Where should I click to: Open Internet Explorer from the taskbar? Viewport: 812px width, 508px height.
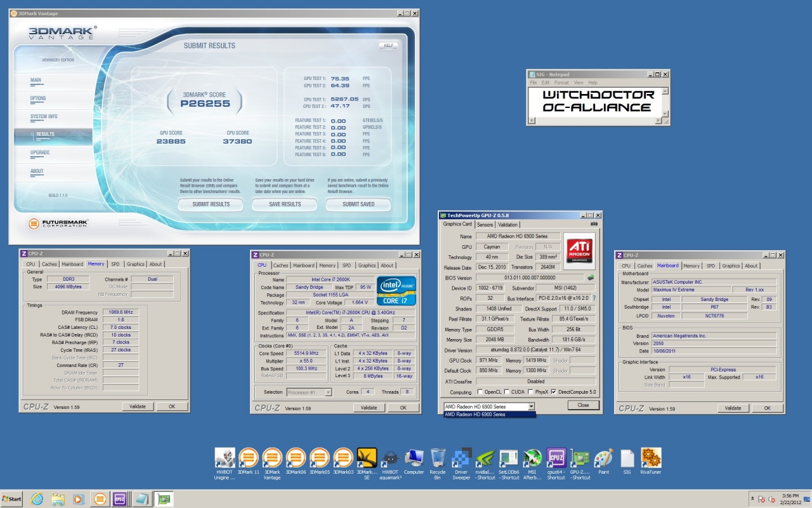click(36, 499)
